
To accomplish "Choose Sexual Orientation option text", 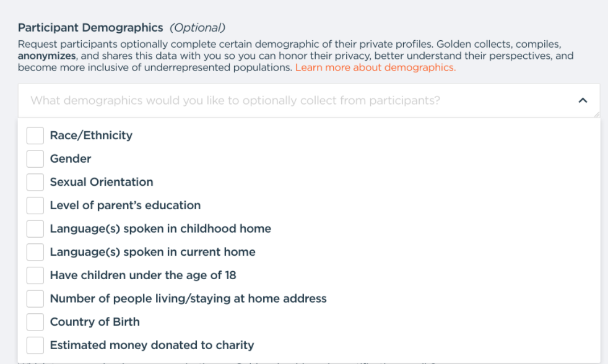I will [102, 182].
